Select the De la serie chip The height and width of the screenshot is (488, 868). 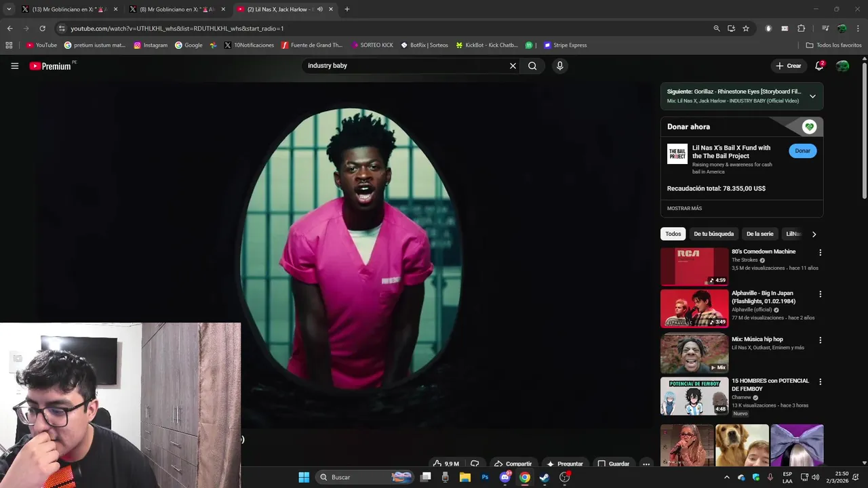pyautogui.click(x=759, y=234)
